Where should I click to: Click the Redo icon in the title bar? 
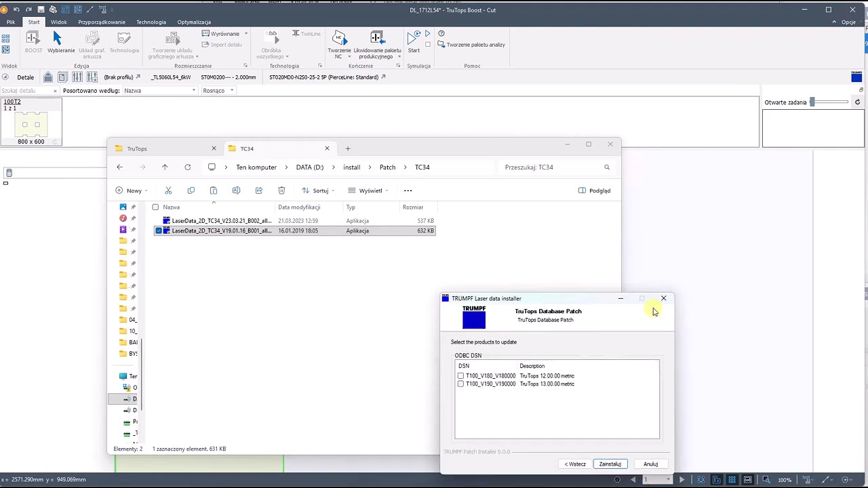(28, 9)
